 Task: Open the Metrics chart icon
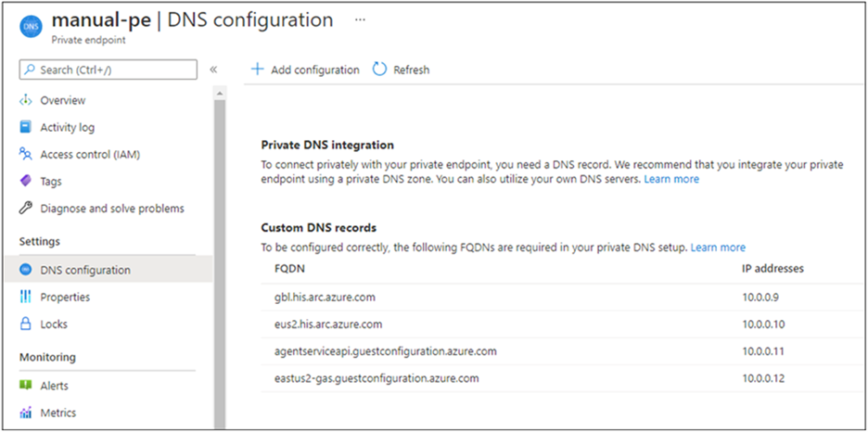tap(26, 413)
